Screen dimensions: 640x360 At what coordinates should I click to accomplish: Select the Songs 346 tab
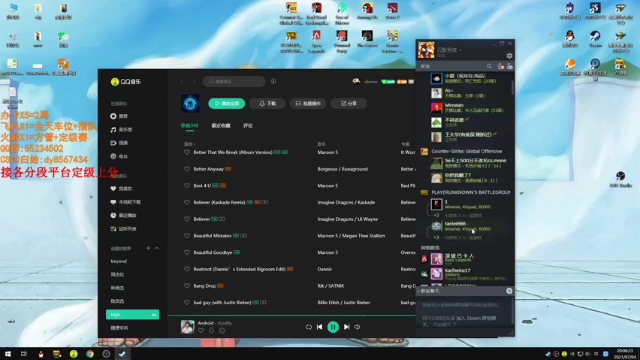pyautogui.click(x=189, y=126)
